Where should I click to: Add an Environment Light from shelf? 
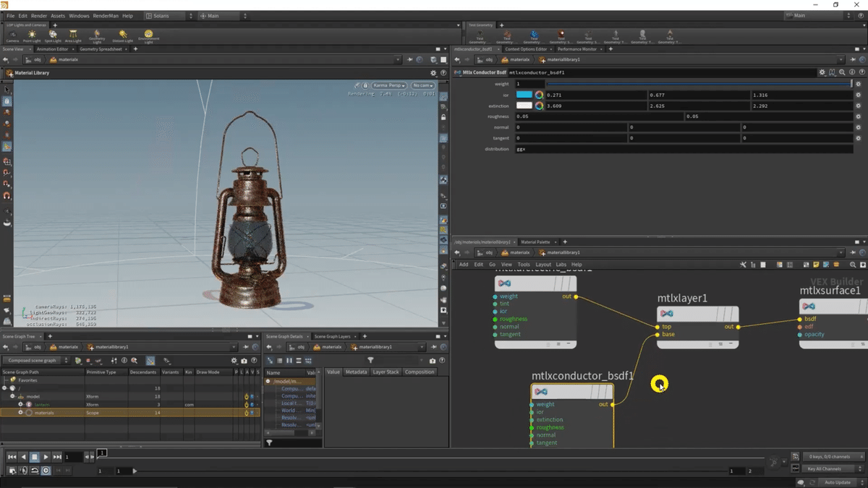tap(148, 35)
